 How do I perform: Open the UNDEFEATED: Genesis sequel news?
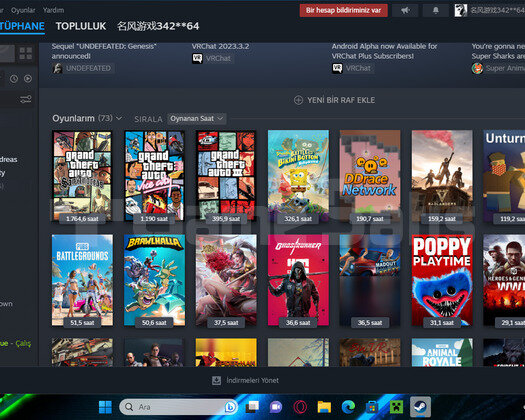(104, 51)
